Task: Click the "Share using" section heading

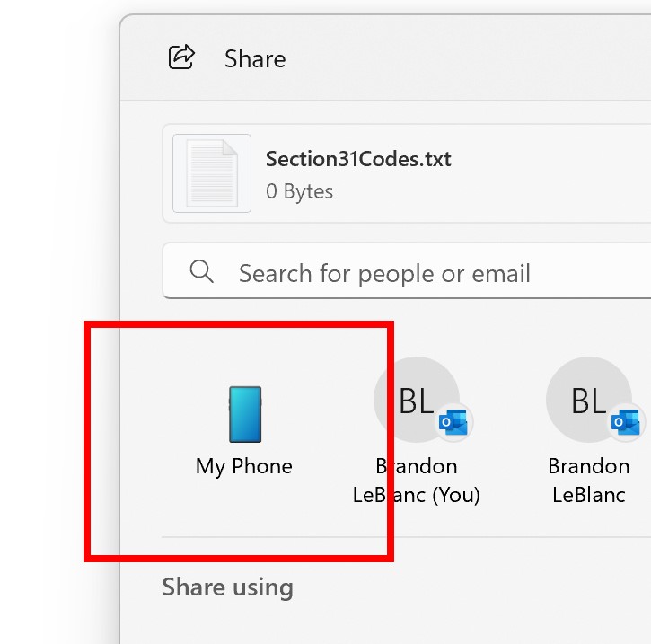Action: tap(227, 587)
